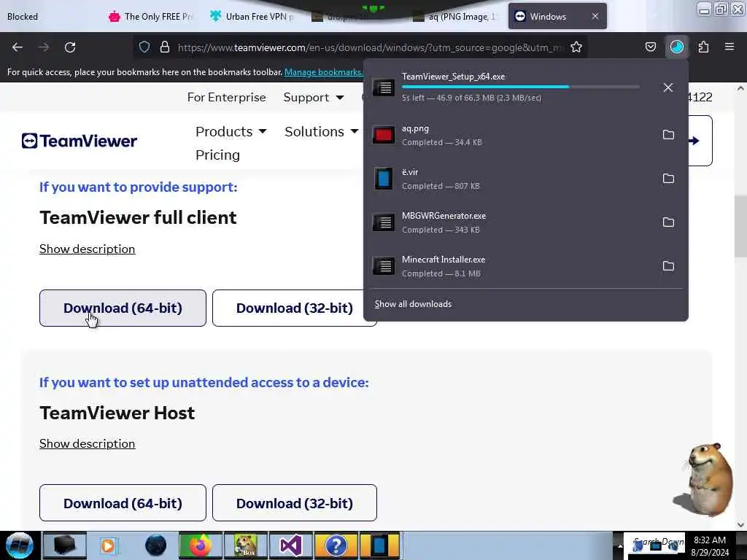Show MBGWRGenerator.exe in its folder

tap(668, 222)
